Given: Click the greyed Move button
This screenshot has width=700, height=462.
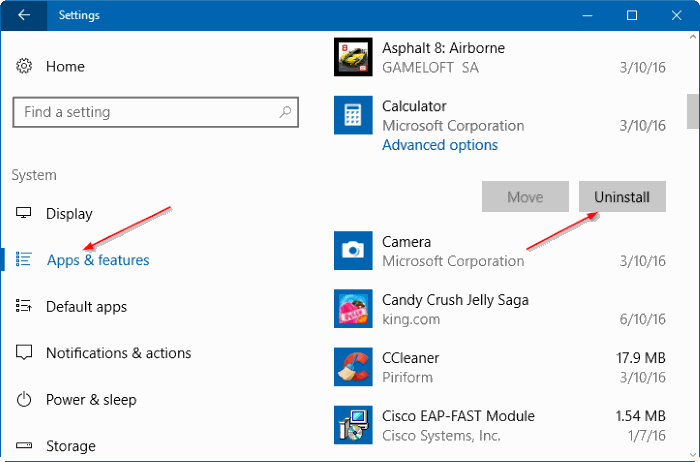Looking at the screenshot, I should point(525,196).
